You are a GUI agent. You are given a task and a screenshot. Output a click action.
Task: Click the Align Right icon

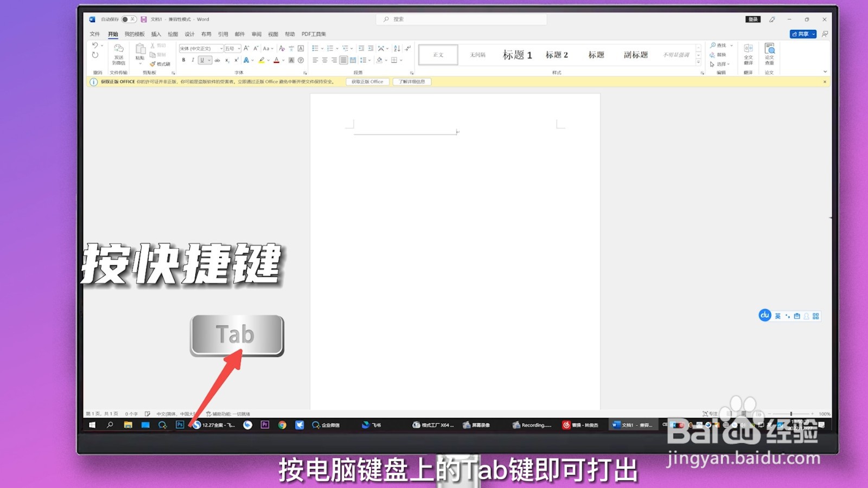(x=334, y=60)
